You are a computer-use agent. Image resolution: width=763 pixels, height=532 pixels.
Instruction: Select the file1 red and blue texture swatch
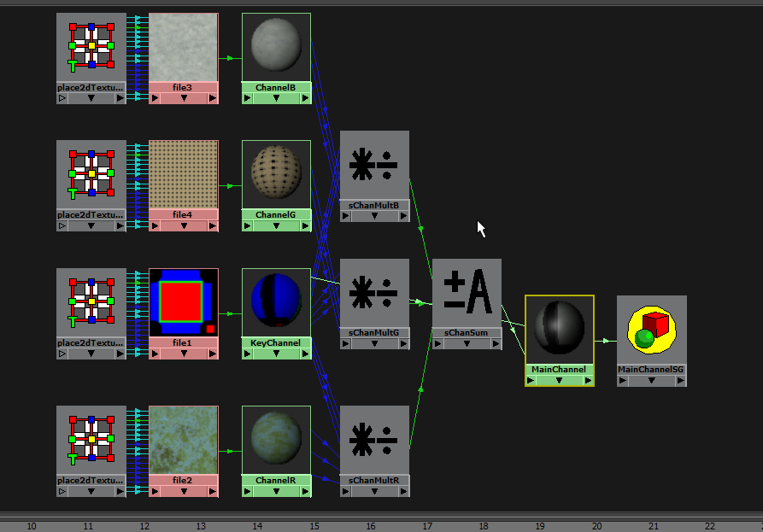[x=184, y=302]
